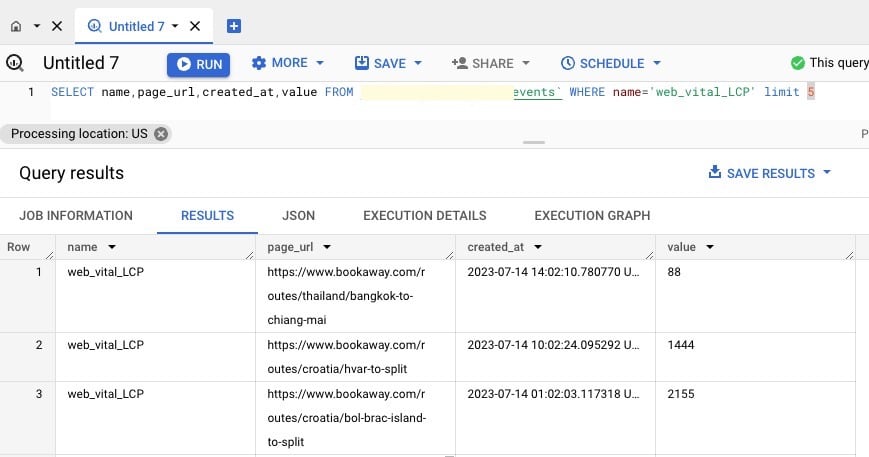Click the green query validation checkmark
Image resolution: width=869 pixels, height=457 pixels.
click(798, 63)
